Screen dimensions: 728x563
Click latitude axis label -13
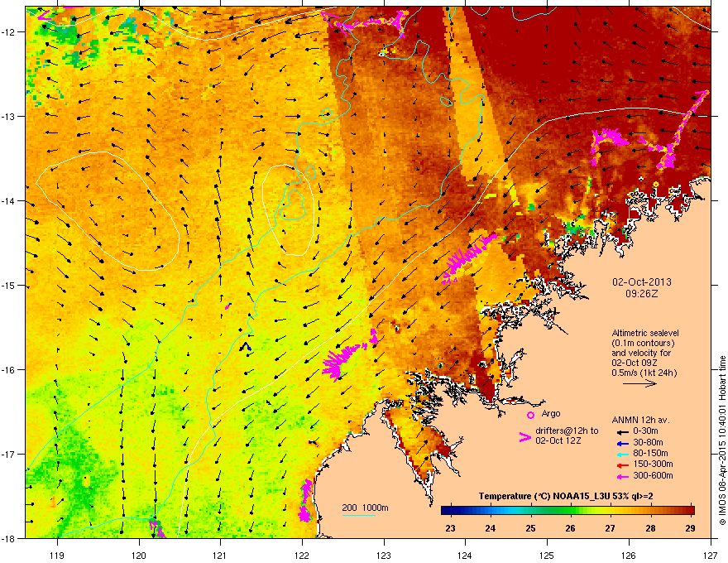tap(8, 116)
